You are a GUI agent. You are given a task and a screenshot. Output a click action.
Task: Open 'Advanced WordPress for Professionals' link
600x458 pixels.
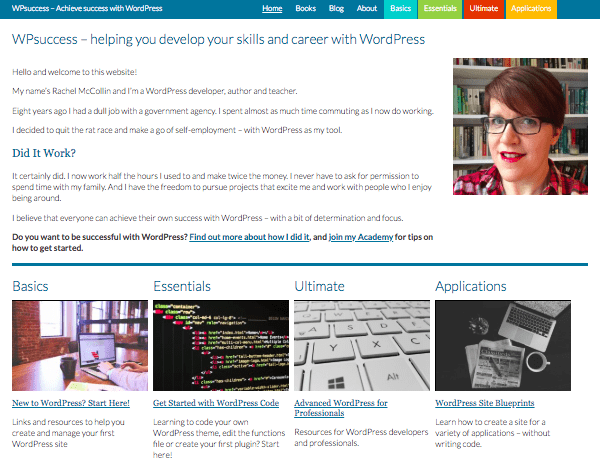click(x=341, y=408)
